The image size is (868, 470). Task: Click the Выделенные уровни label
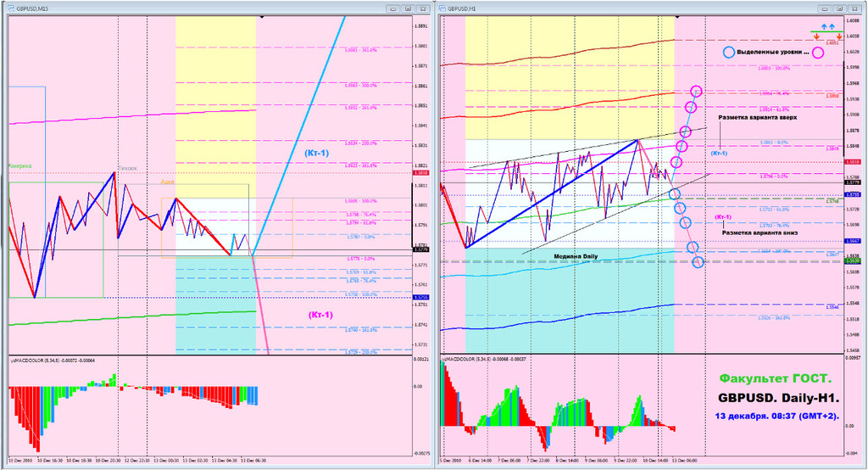[x=773, y=52]
